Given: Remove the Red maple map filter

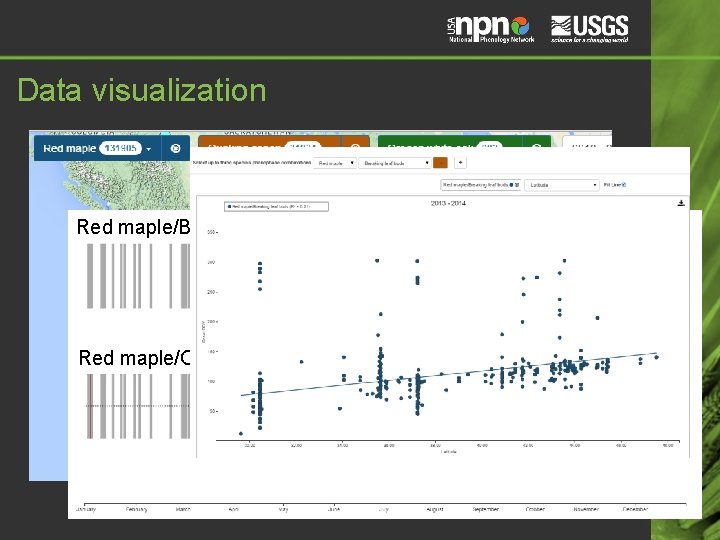Looking at the screenshot, I should [x=175, y=148].
